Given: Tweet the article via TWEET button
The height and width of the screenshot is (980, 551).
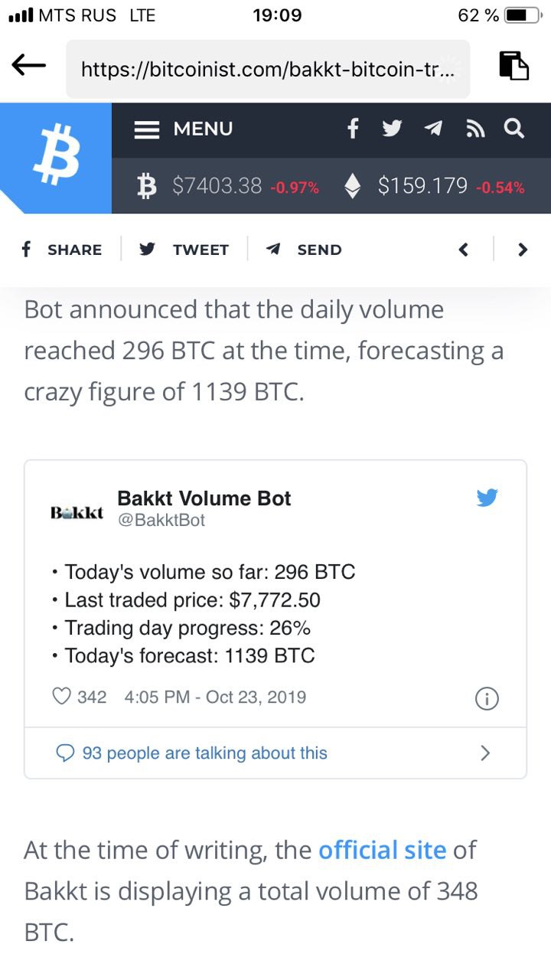Looking at the screenshot, I should click(184, 250).
